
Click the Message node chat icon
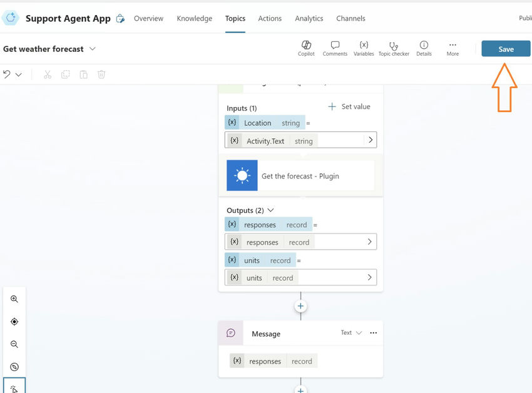click(x=231, y=333)
